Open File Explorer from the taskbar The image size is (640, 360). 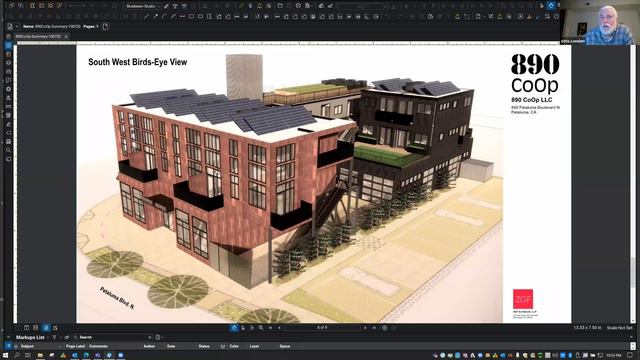click(40, 356)
